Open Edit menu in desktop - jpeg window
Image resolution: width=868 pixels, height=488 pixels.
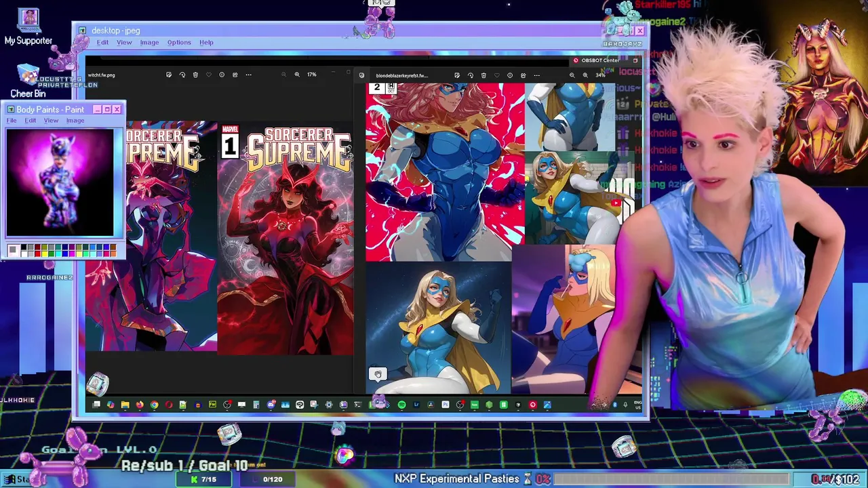click(102, 42)
